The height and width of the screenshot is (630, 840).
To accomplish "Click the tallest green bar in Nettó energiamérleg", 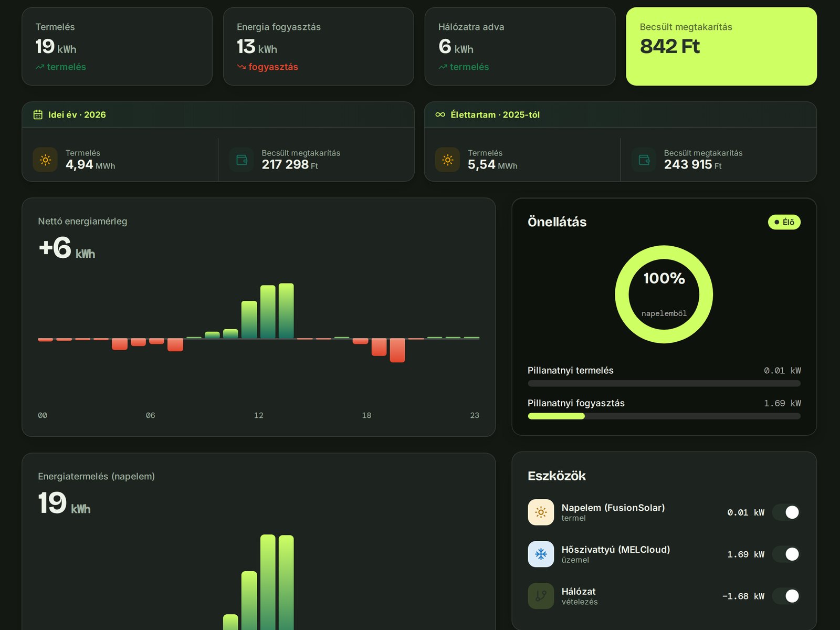I will click(286, 311).
